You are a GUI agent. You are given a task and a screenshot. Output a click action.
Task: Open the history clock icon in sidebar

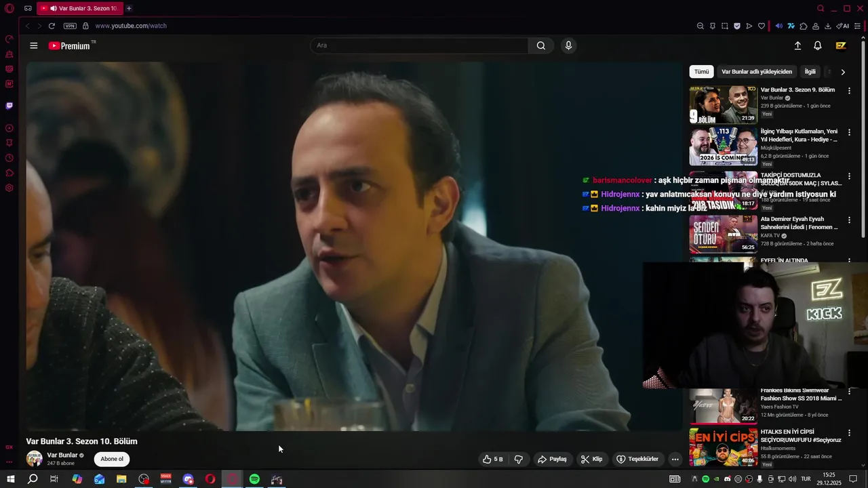9,158
